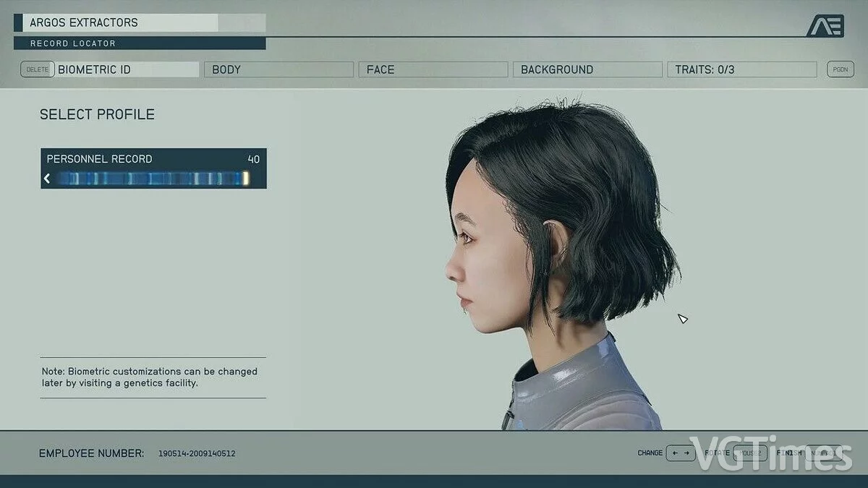This screenshot has height=488, width=868.
Task: Switch to the Body tab
Action: [278, 69]
